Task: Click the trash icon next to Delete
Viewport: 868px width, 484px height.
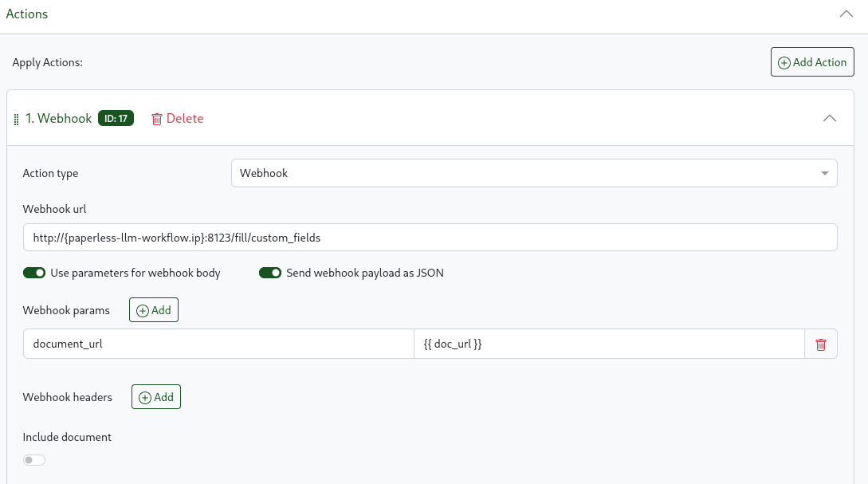Action: pyautogui.click(x=157, y=118)
